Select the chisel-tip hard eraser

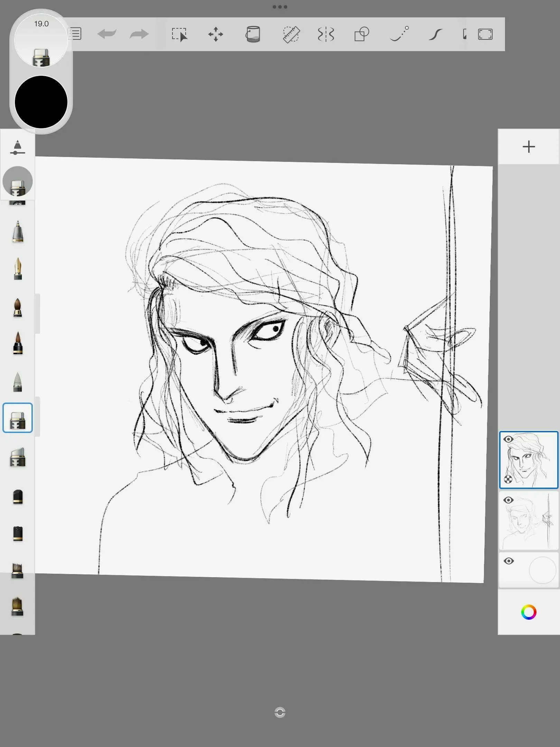(x=18, y=457)
